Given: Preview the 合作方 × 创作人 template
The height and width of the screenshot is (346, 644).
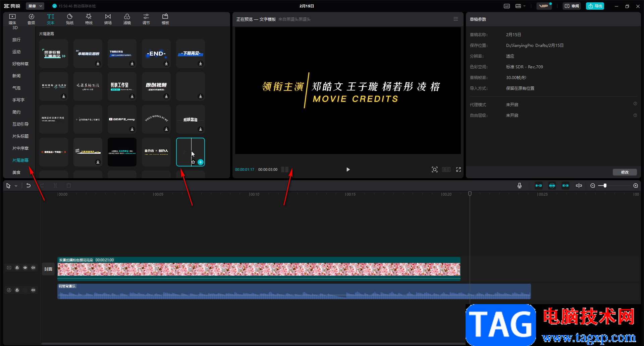Looking at the screenshot, I should coord(156,152).
